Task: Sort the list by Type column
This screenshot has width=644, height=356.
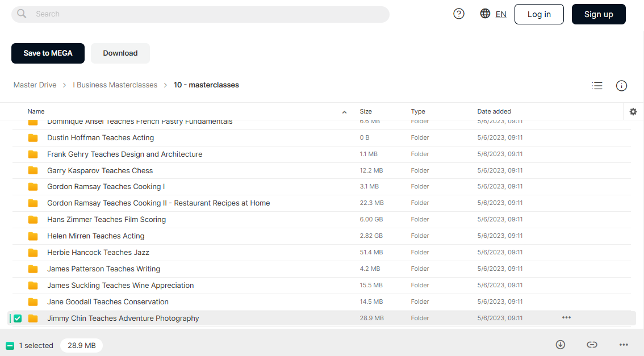Action: pyautogui.click(x=418, y=111)
